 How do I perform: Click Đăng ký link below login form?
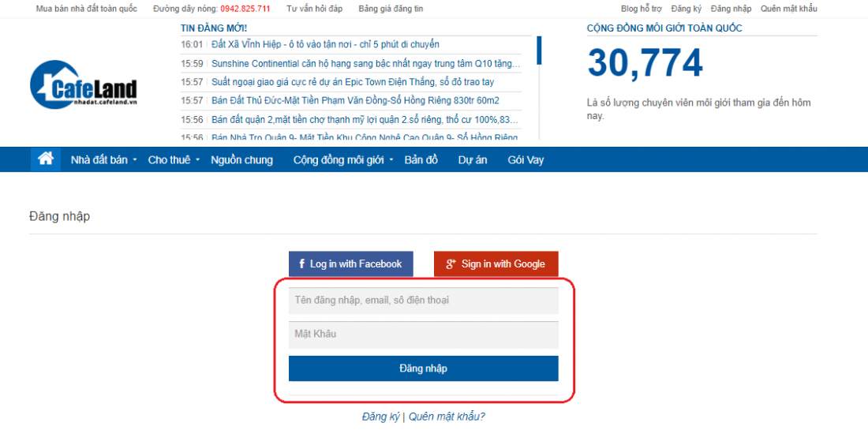click(380, 417)
